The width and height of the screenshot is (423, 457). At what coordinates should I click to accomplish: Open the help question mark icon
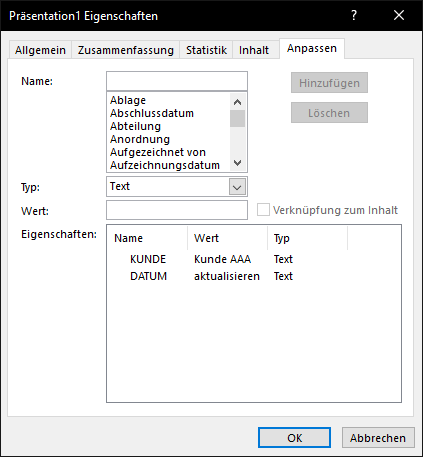(x=354, y=15)
